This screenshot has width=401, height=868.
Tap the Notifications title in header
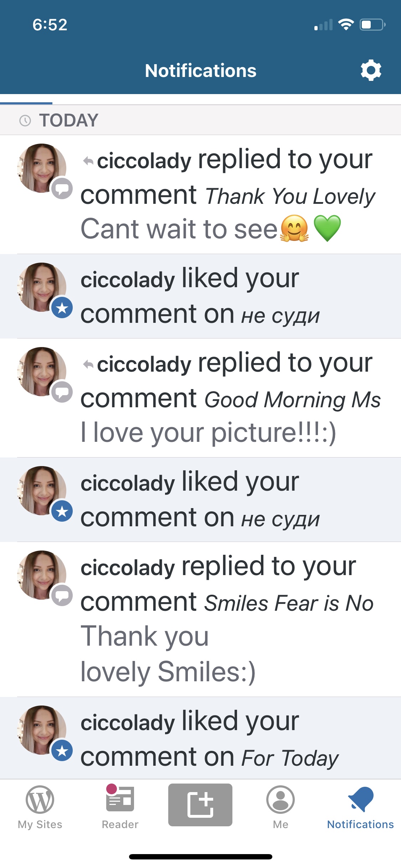pos(201,71)
